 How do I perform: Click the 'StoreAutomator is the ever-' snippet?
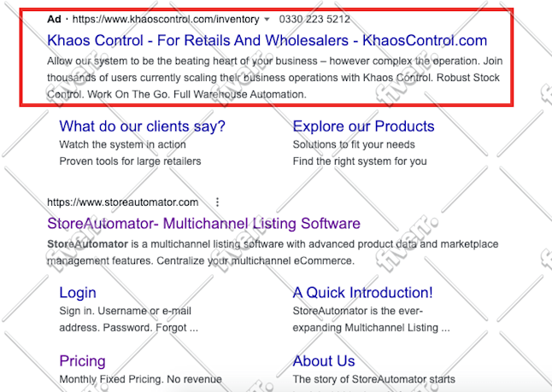pyautogui.click(x=358, y=311)
